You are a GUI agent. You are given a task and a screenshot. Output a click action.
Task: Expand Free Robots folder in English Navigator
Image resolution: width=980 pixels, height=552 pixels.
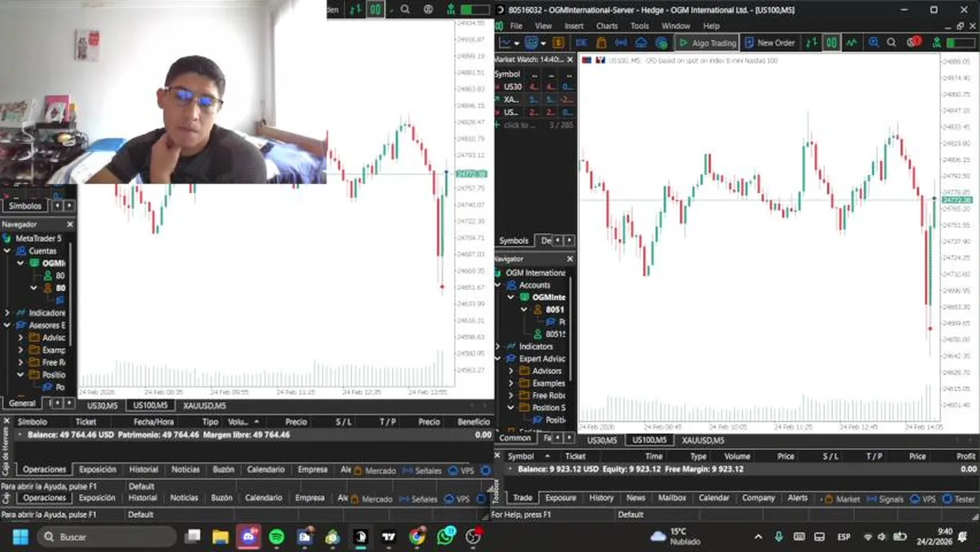511,396
